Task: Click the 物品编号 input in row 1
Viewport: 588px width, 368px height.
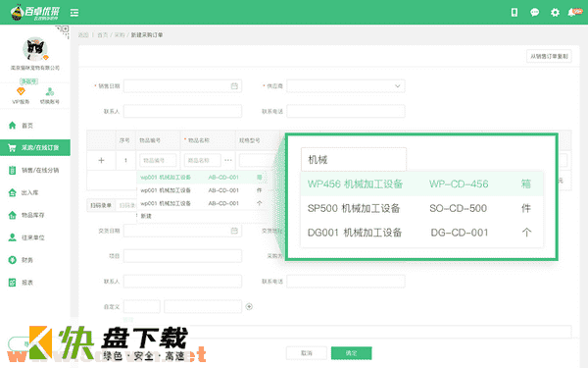Action: click(x=158, y=160)
